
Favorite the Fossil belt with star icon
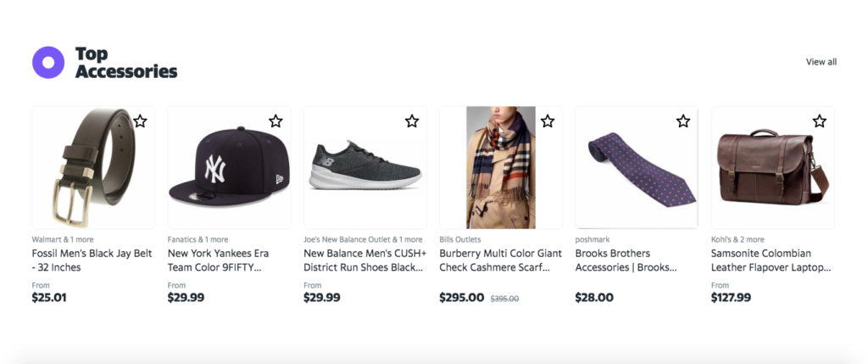tap(140, 120)
